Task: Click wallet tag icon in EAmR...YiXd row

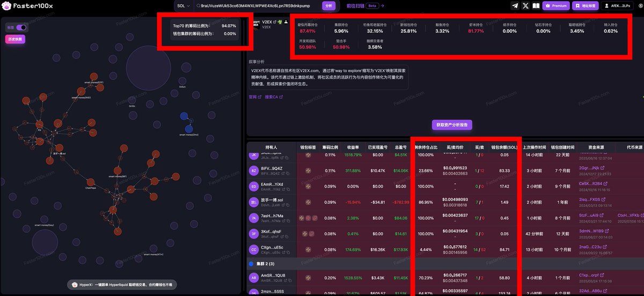Action: [308, 186]
